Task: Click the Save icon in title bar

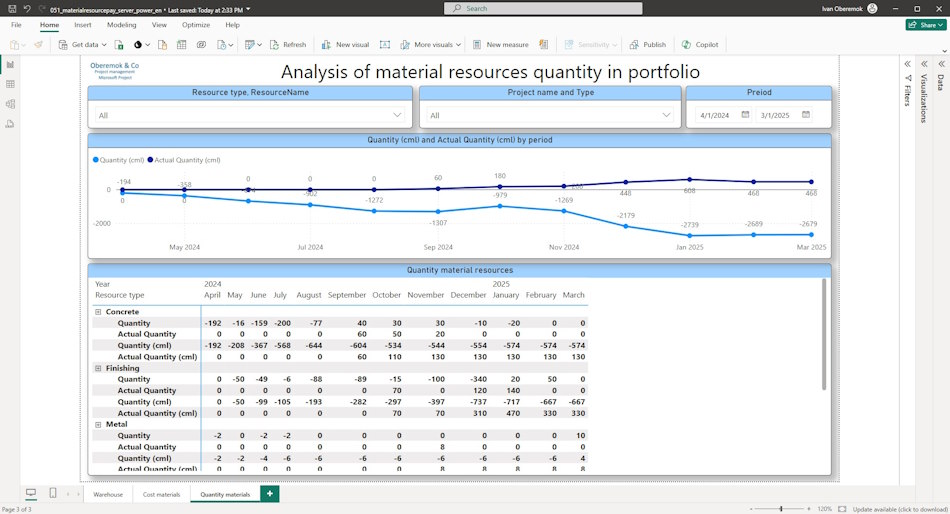Action: pos(12,8)
